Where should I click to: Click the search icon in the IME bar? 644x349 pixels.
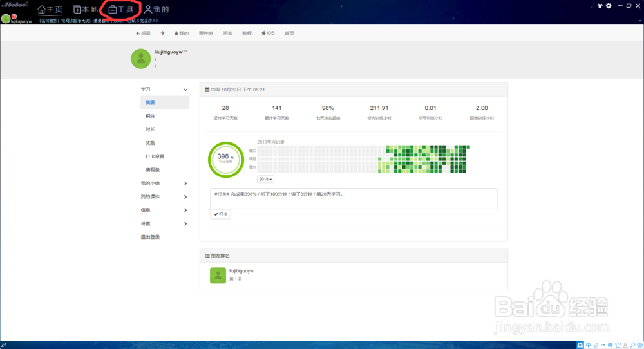(x=633, y=345)
